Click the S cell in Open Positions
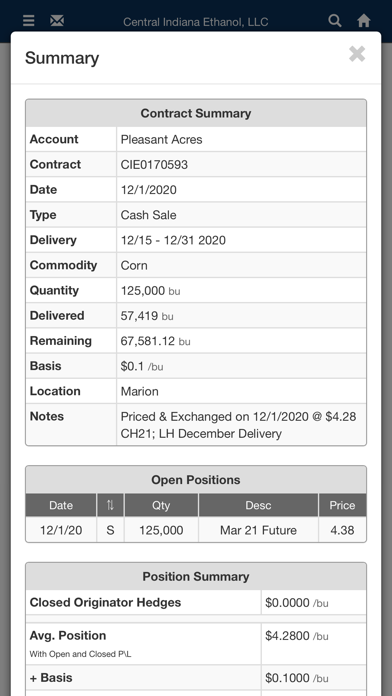Image resolution: width=392 pixels, height=696 pixels. click(110, 530)
